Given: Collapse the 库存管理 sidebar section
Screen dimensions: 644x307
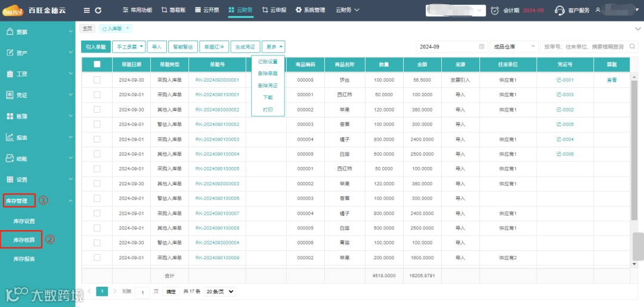Looking at the screenshot, I should (70, 201).
